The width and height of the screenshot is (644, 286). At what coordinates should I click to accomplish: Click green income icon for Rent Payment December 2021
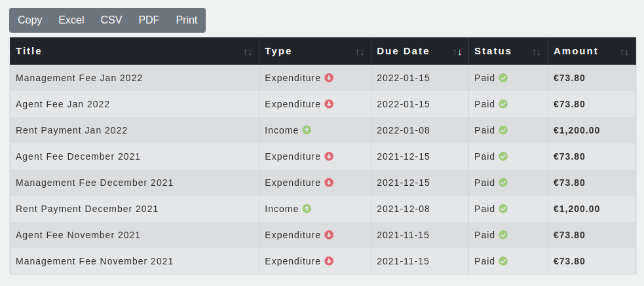307,209
